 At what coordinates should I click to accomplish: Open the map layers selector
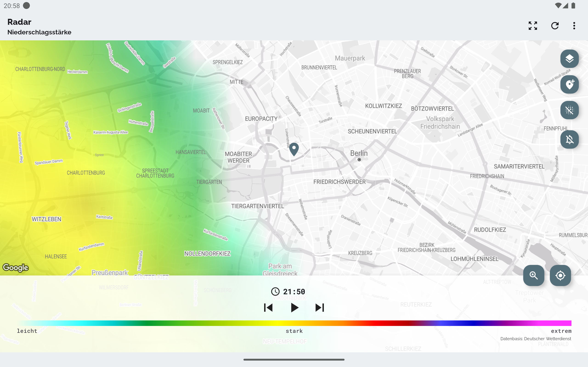(x=569, y=59)
